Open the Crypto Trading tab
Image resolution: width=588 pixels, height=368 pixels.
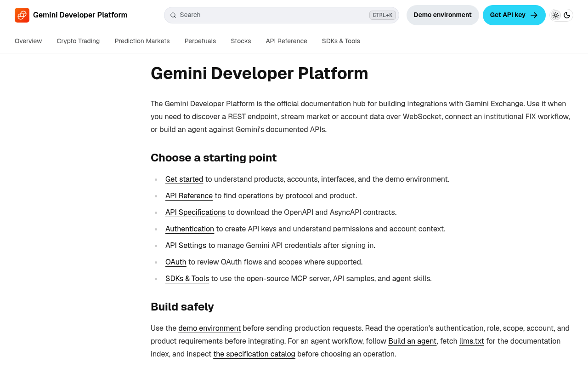point(78,41)
